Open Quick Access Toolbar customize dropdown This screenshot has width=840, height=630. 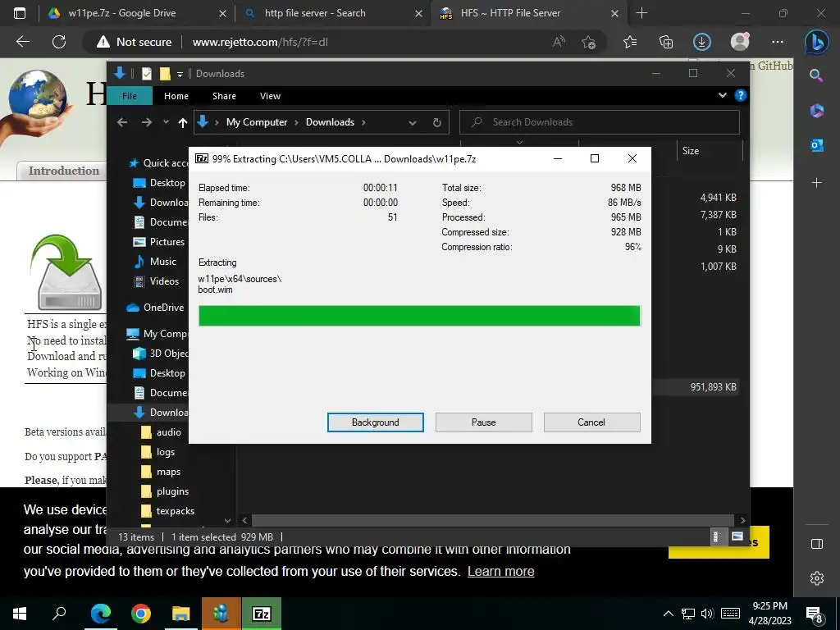click(180, 74)
